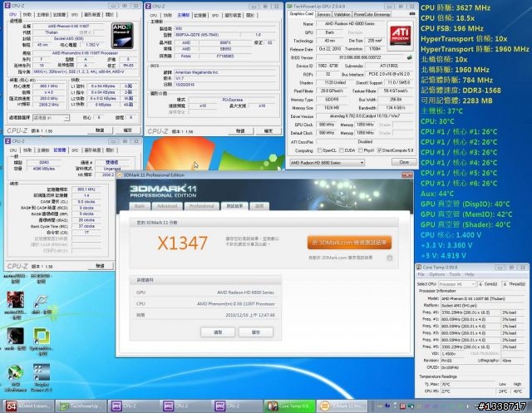
Task: Open the Validation tab in GPU-Z
Action: [342, 14]
